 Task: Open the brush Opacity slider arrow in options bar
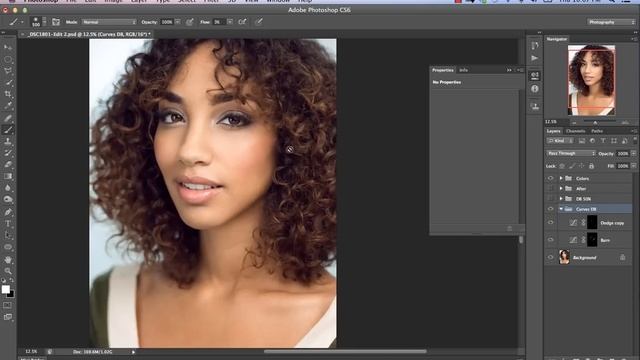click(x=178, y=22)
